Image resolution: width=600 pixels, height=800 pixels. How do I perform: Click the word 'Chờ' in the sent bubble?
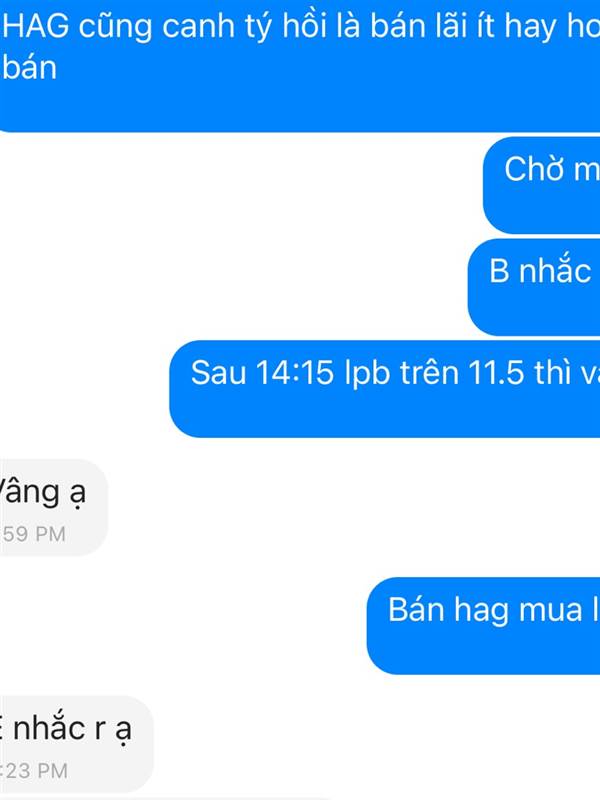pyautogui.click(x=534, y=168)
